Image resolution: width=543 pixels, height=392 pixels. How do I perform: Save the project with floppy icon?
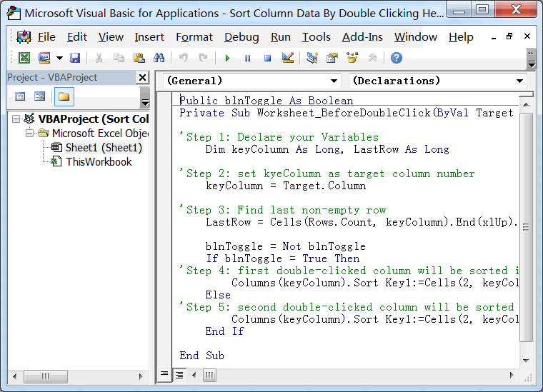tap(75, 58)
